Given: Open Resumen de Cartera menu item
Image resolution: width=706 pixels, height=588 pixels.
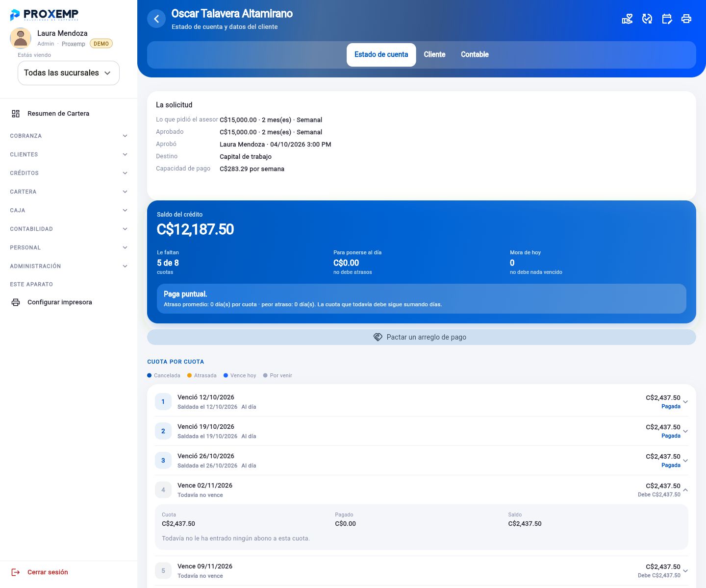Looking at the screenshot, I should point(69,114).
